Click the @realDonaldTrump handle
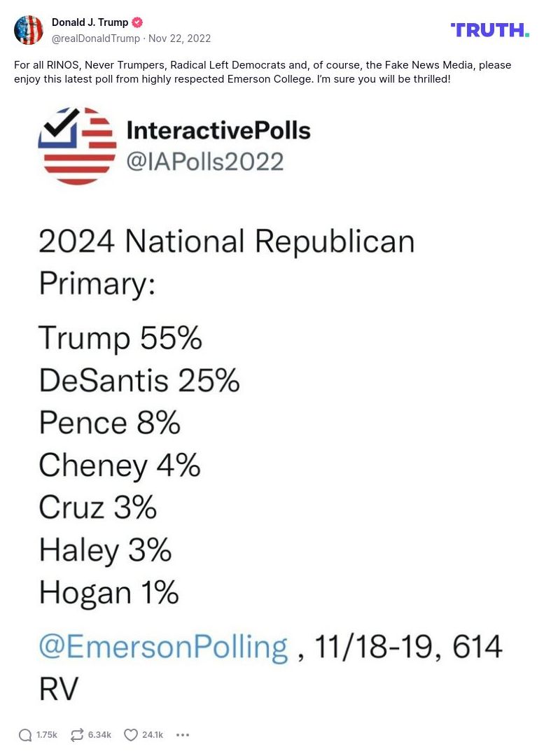The image size is (544, 756). click(x=95, y=38)
